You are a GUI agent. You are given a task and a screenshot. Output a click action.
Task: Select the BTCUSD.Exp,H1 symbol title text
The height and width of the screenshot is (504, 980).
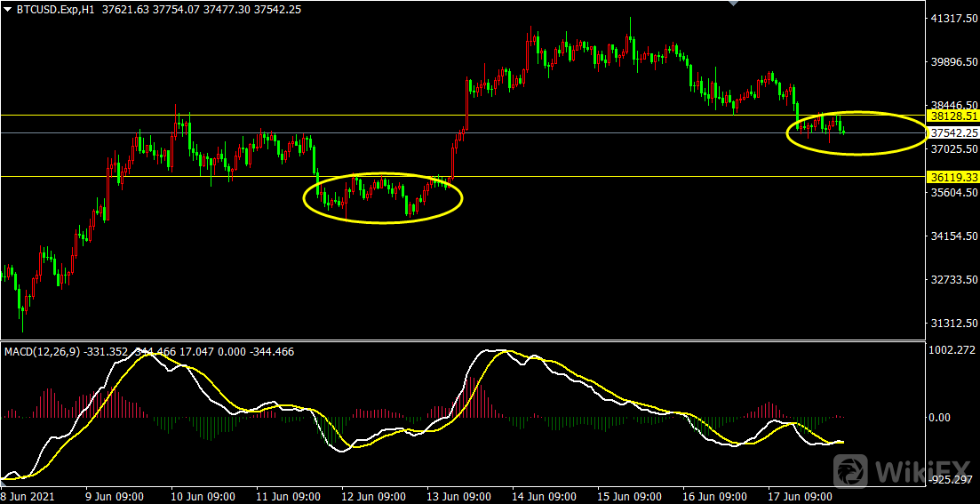(x=54, y=9)
